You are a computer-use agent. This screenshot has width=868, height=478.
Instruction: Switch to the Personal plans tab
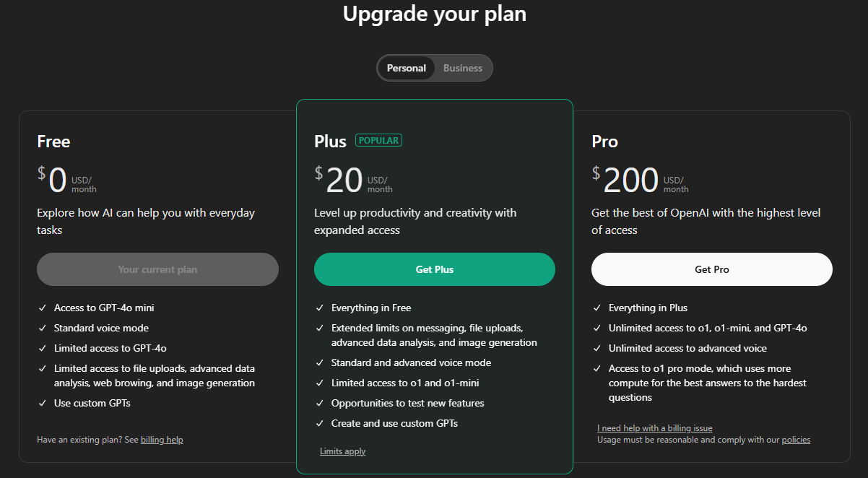point(407,68)
